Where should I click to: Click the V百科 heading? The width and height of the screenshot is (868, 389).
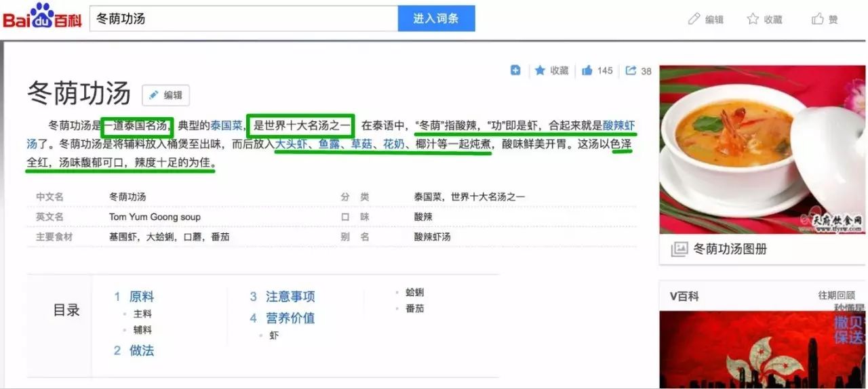point(684,296)
